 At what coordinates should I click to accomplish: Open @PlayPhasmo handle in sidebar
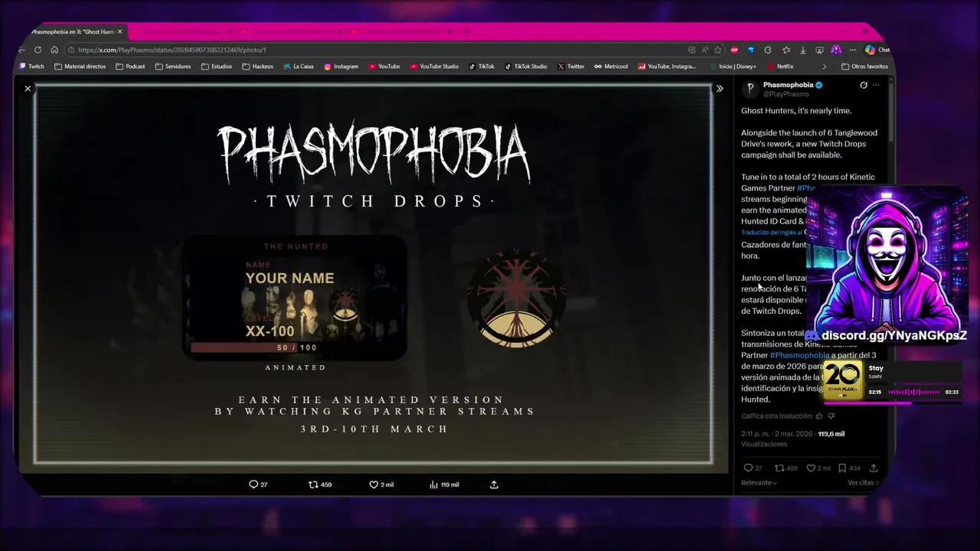(x=786, y=94)
